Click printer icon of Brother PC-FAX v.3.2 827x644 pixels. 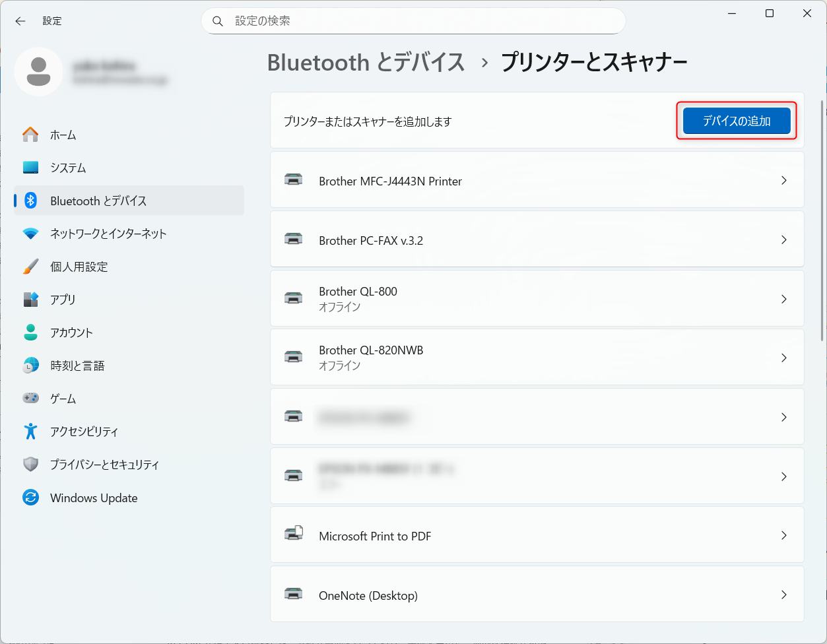[x=293, y=239]
